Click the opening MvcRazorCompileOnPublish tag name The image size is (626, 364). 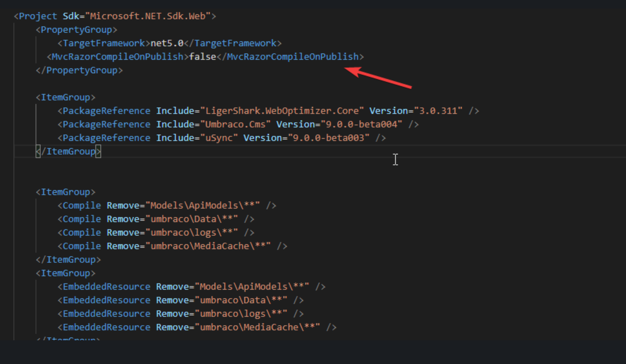click(x=117, y=57)
